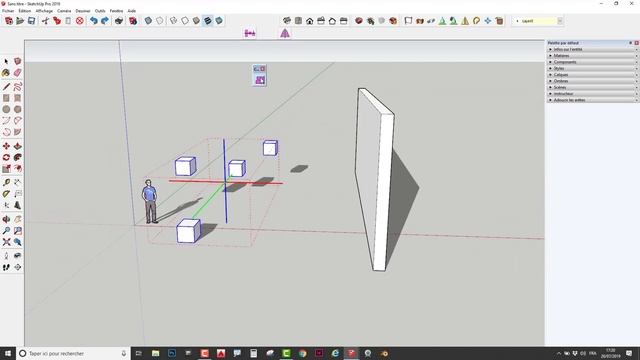The height and width of the screenshot is (360, 640).
Task: Click the red Erase circle icon
Action: 80,21
